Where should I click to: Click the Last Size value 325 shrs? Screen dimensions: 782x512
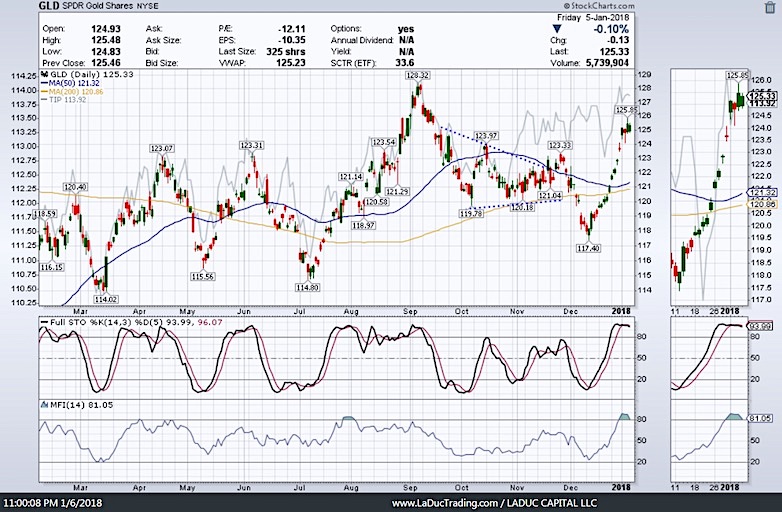[x=286, y=52]
